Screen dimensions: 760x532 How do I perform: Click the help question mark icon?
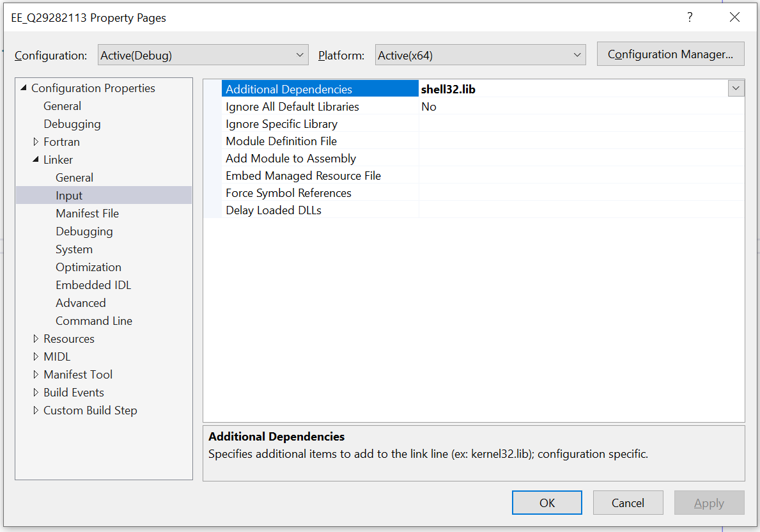pos(690,17)
